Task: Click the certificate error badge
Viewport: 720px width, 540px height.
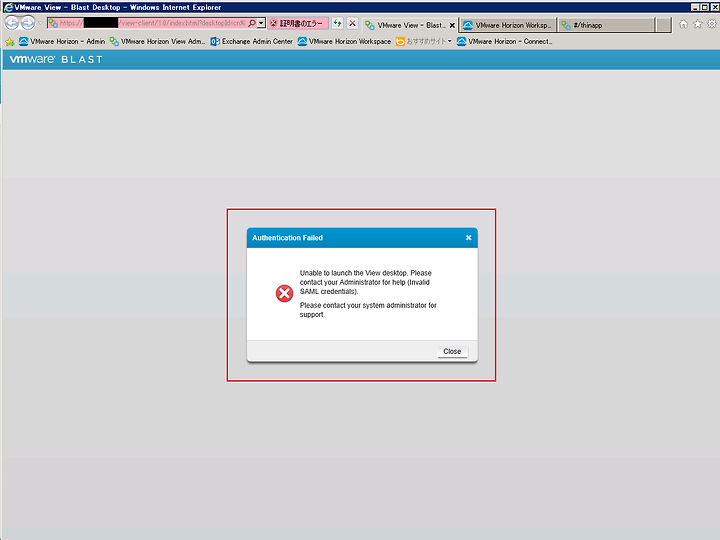Action: point(298,23)
